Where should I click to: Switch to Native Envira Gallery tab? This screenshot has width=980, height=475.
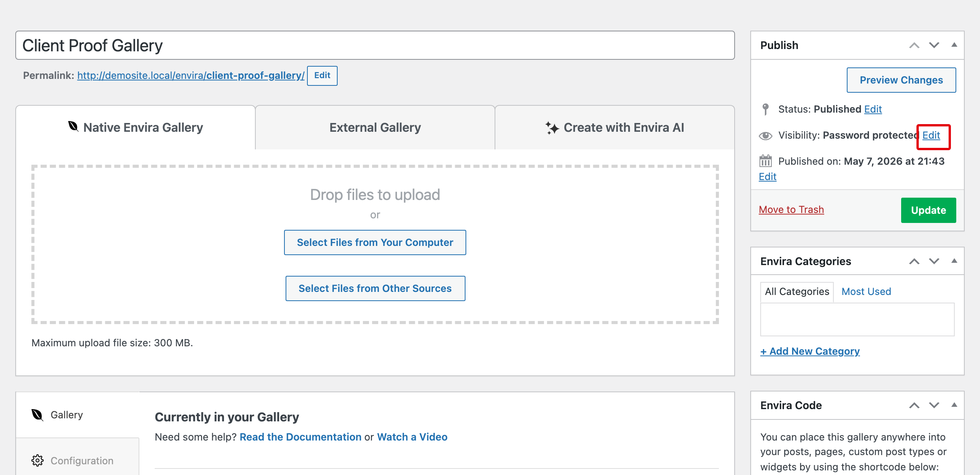coord(136,128)
